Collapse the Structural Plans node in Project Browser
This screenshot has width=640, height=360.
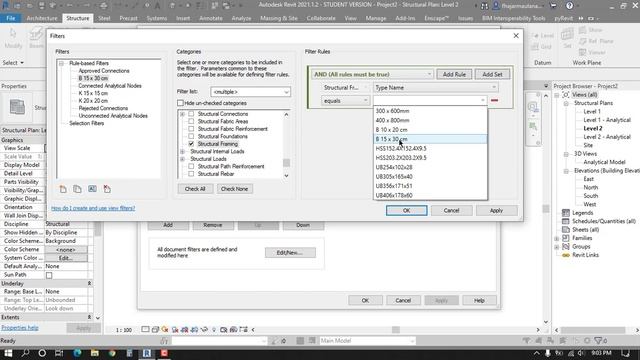[566, 103]
